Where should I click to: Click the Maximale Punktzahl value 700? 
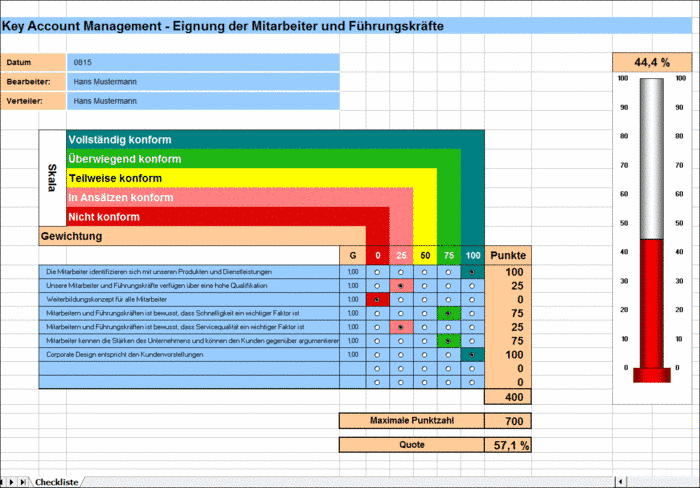point(508,421)
